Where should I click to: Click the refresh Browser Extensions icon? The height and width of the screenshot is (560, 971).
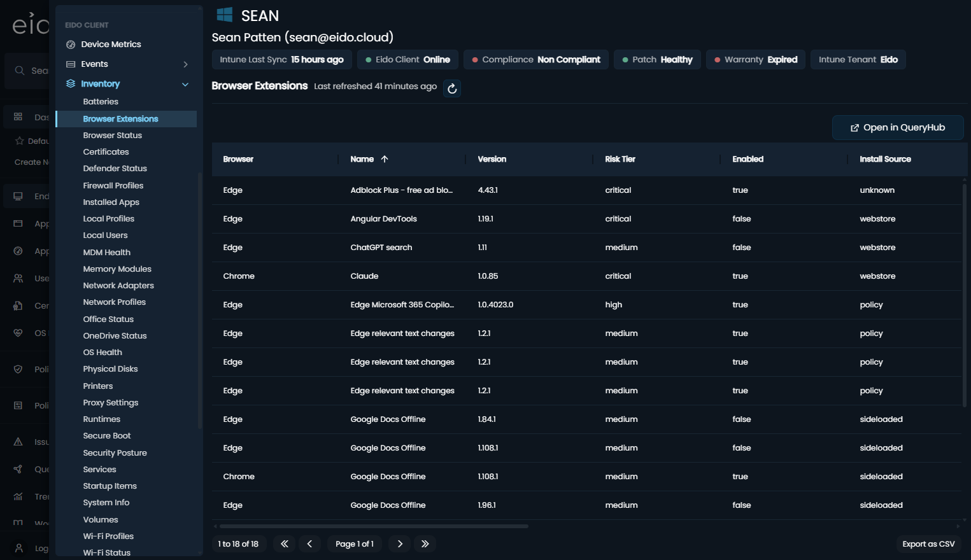coord(452,88)
